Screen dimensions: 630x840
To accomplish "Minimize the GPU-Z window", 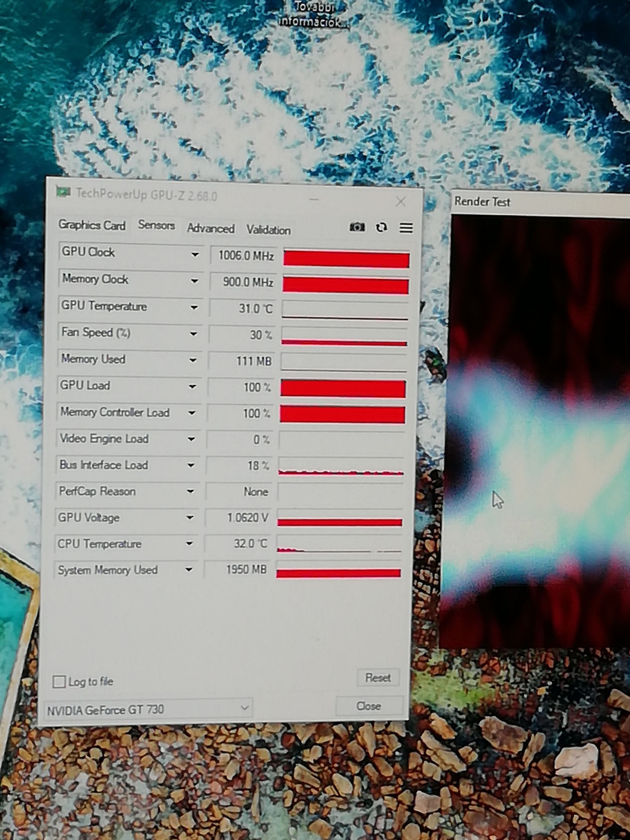I will 314,199.
